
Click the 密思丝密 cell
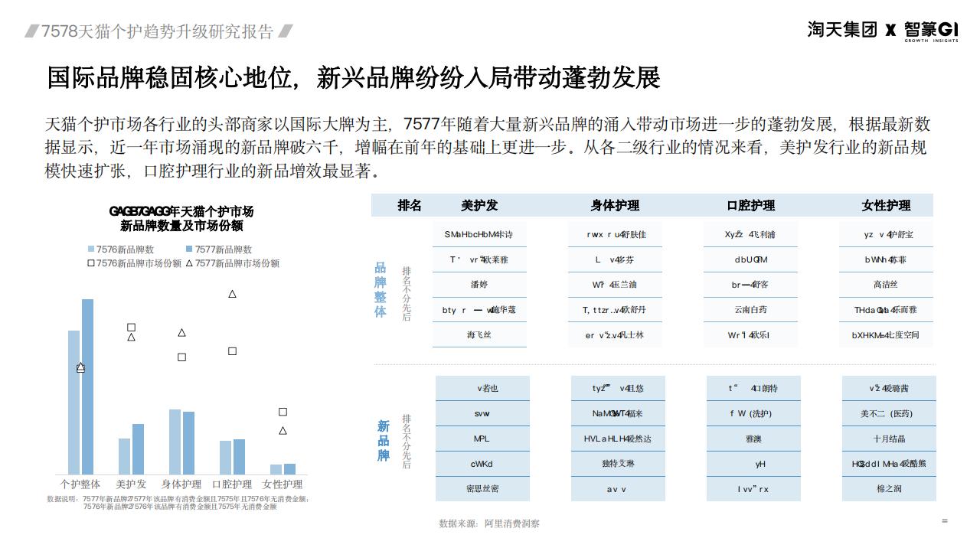(482, 489)
